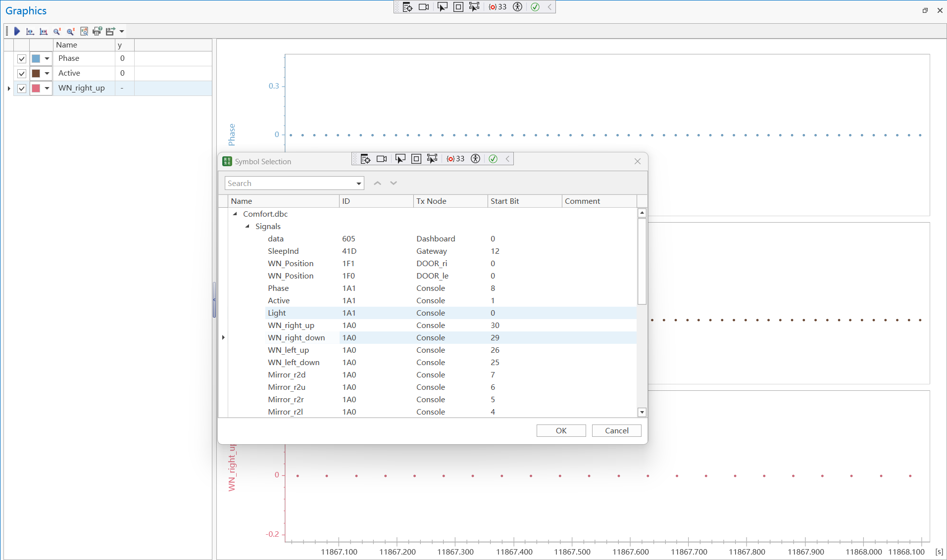The width and height of the screenshot is (947, 560).
Task: Select the Light signal row
Action: (277, 313)
